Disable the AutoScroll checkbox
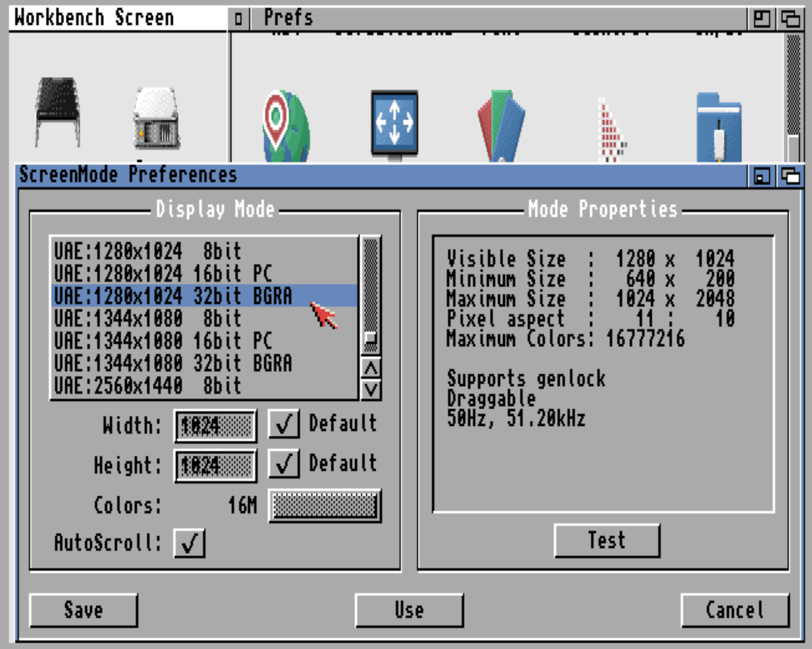The width and height of the screenshot is (812, 649). [x=189, y=543]
